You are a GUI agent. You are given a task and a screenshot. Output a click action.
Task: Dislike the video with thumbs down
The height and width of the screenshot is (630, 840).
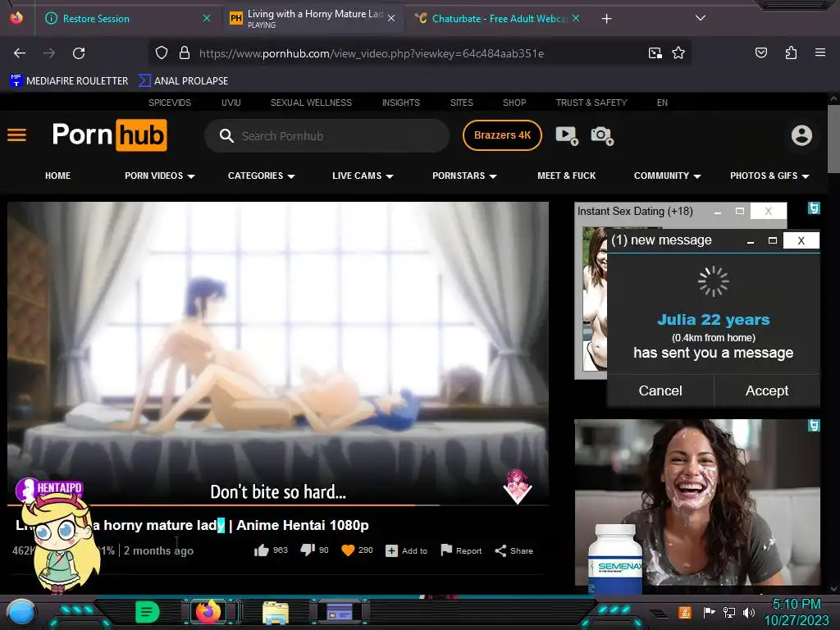click(x=308, y=550)
